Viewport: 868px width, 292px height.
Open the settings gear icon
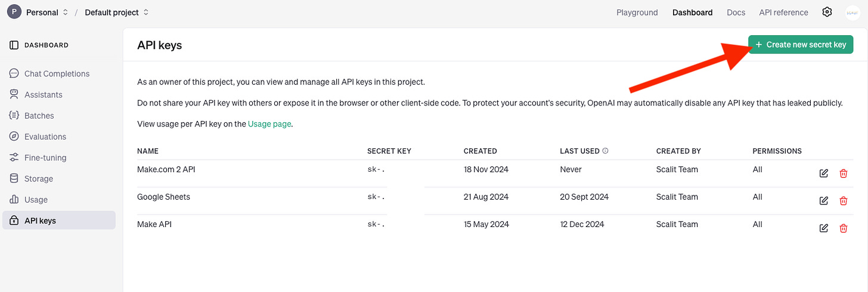click(x=827, y=12)
